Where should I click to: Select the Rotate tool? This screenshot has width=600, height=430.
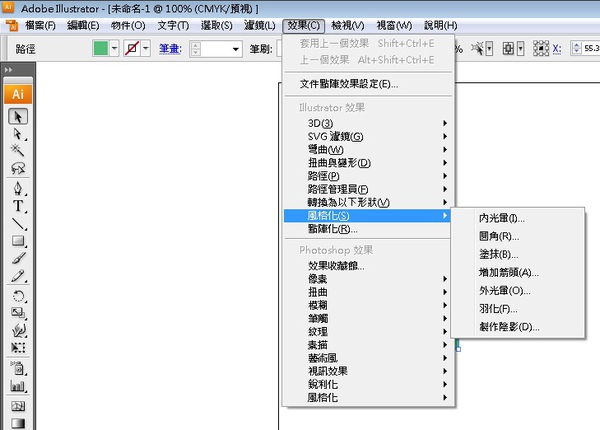click(x=18, y=296)
